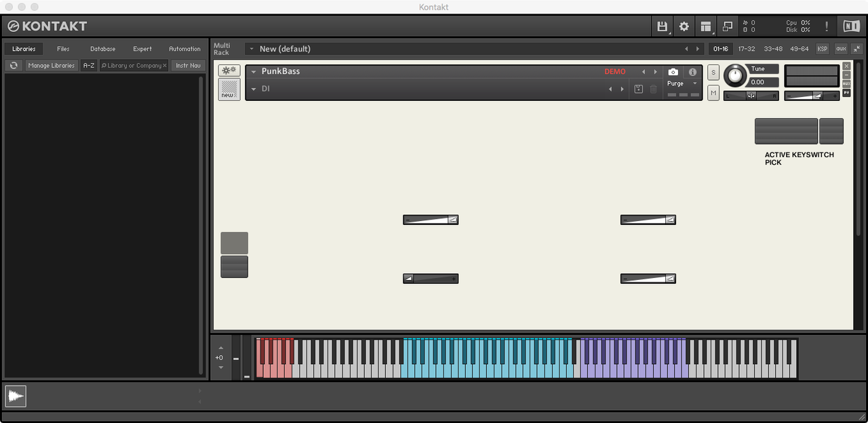This screenshot has height=423, width=868.
Task: Select rack page 17-32
Action: pos(747,49)
